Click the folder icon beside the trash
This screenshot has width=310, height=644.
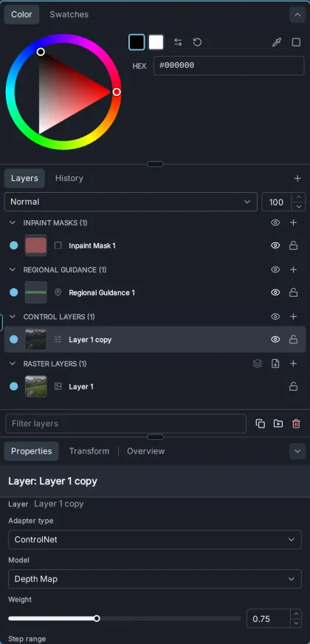[x=278, y=423]
